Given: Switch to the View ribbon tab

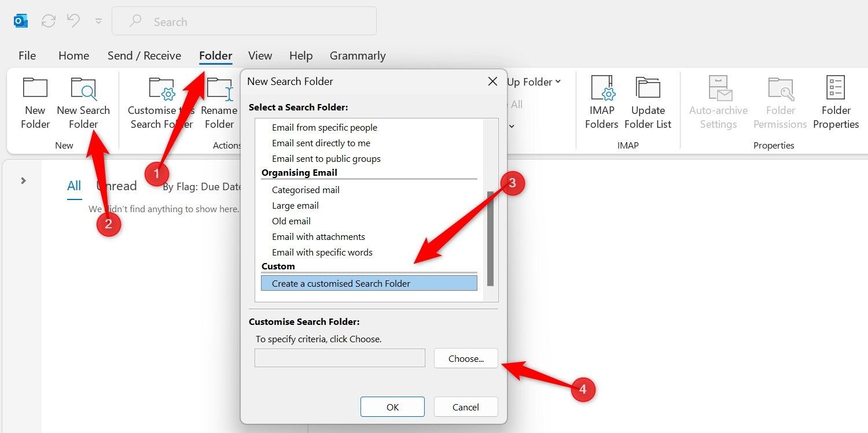Looking at the screenshot, I should click(260, 55).
